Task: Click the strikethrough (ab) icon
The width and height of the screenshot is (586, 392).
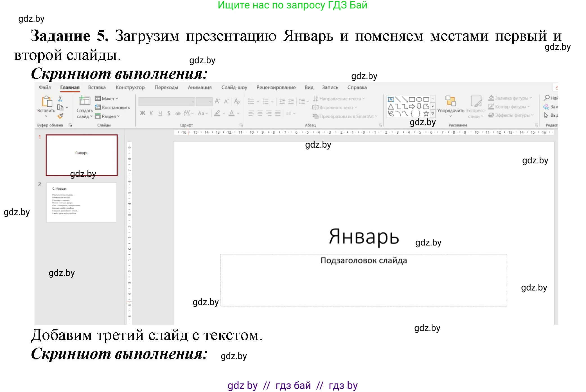Action: coord(177,113)
